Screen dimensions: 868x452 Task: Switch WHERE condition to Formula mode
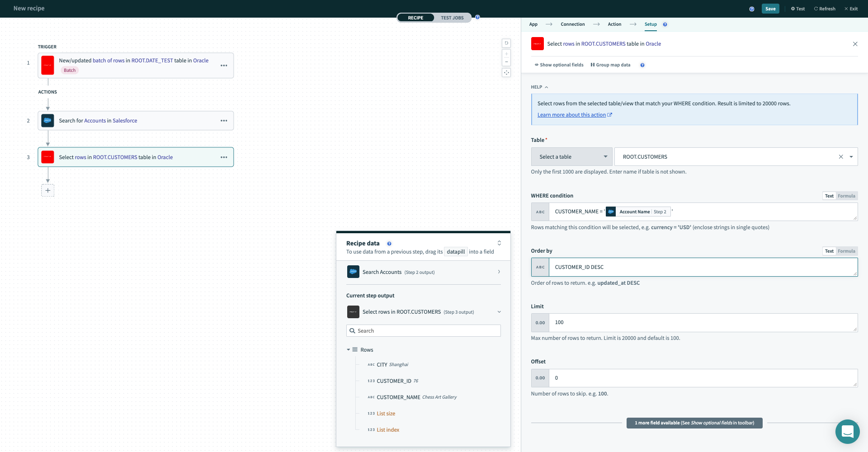click(x=846, y=196)
